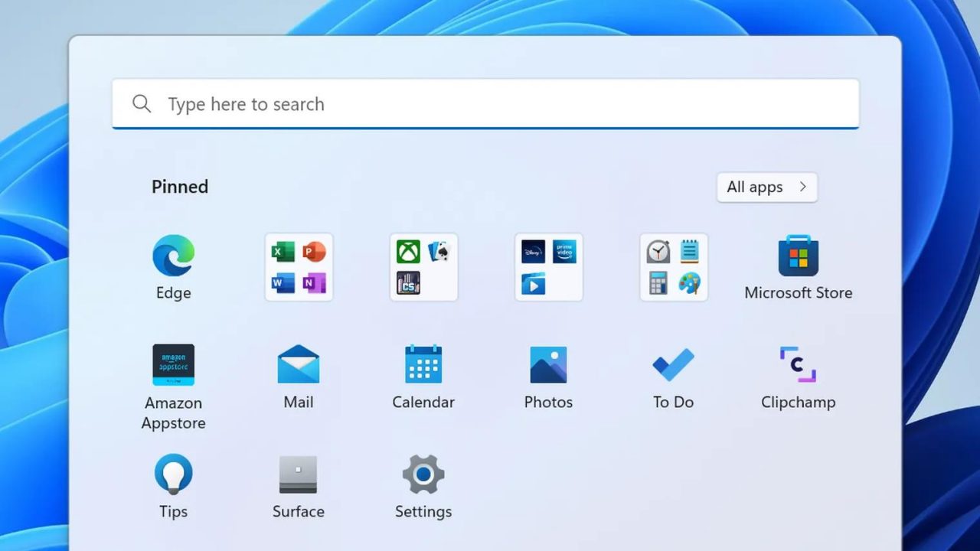The width and height of the screenshot is (980, 551).
Task: Open Notepad in the utilities folder
Action: 689,251
